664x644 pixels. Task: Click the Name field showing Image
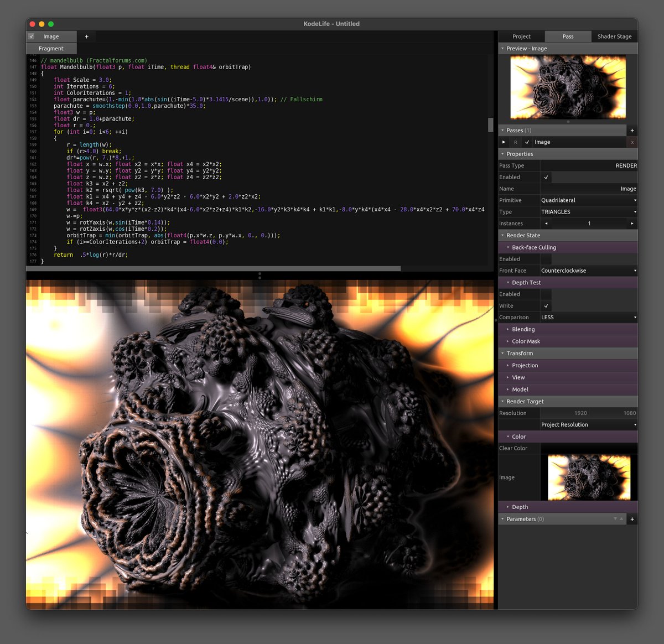click(x=589, y=189)
